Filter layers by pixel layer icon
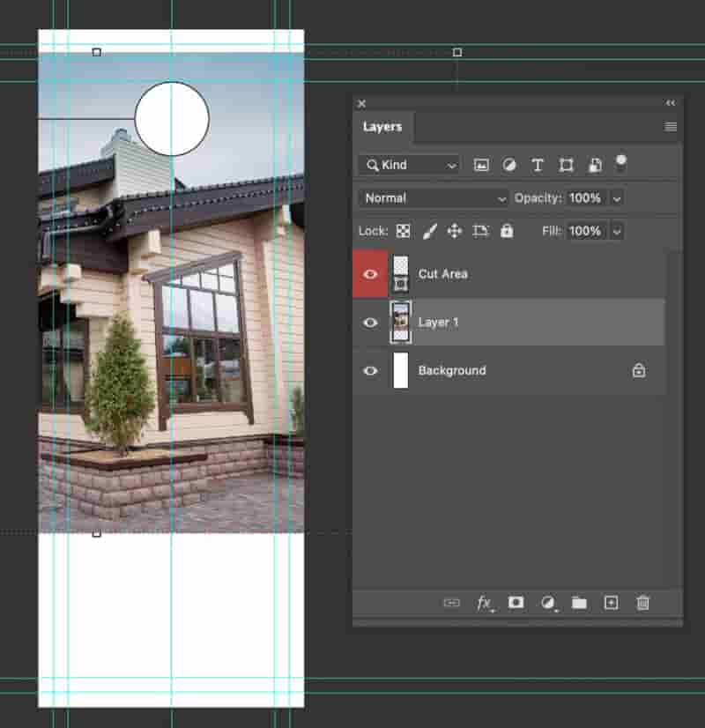This screenshot has width=705, height=728. (x=481, y=166)
